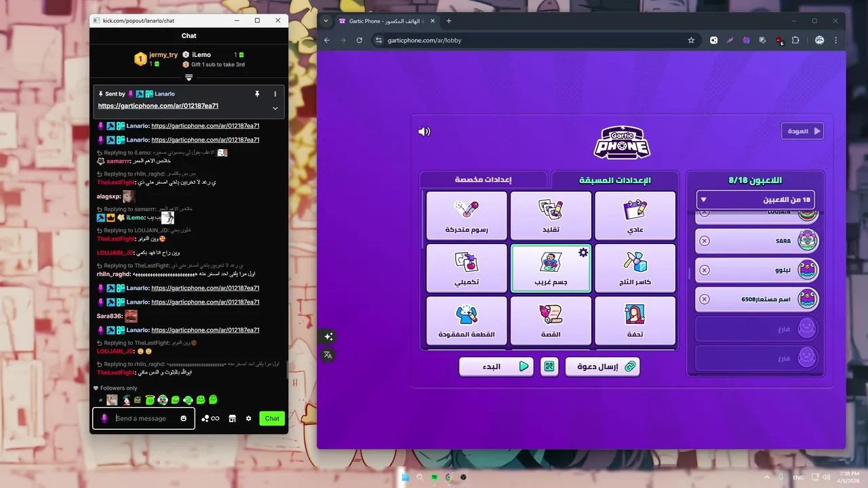Image resolution: width=868 pixels, height=488 pixels.
Task: Click jermy_try leaderboard username
Action: 163,55
